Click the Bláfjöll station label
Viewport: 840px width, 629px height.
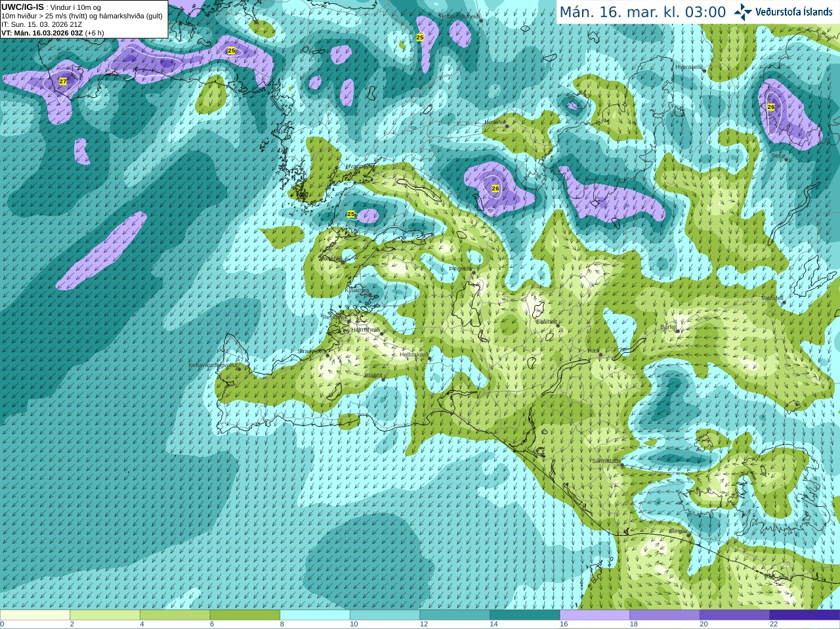click(373, 376)
